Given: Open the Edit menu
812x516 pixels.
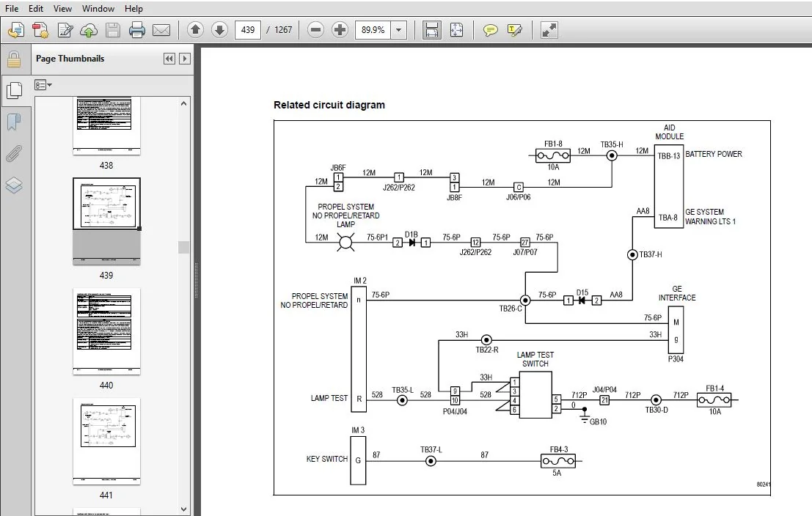Looking at the screenshot, I should (x=36, y=8).
